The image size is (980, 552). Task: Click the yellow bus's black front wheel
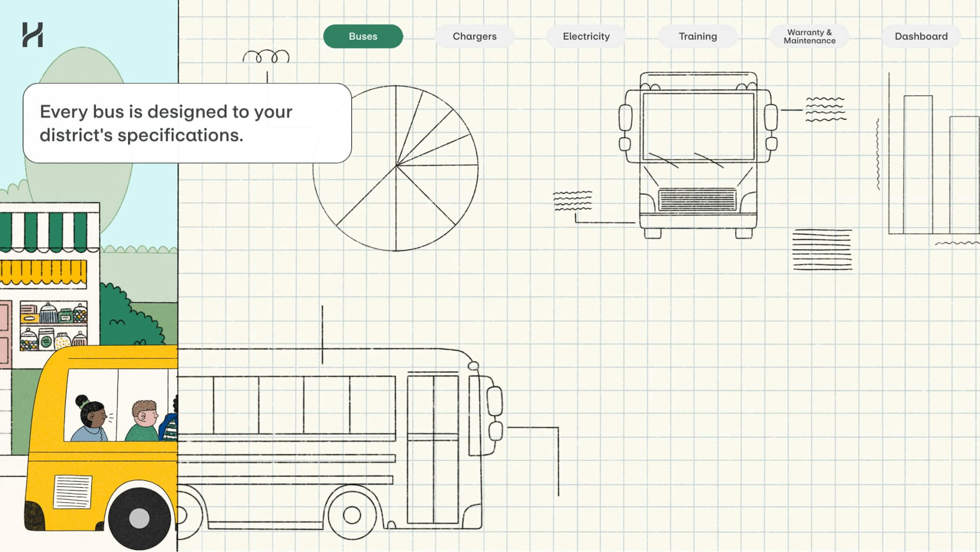point(139,518)
